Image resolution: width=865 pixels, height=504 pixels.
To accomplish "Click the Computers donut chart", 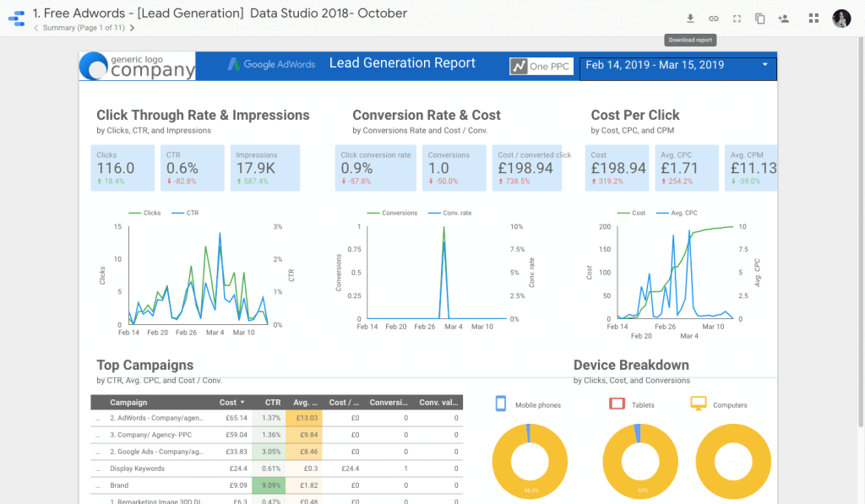I will [733, 461].
